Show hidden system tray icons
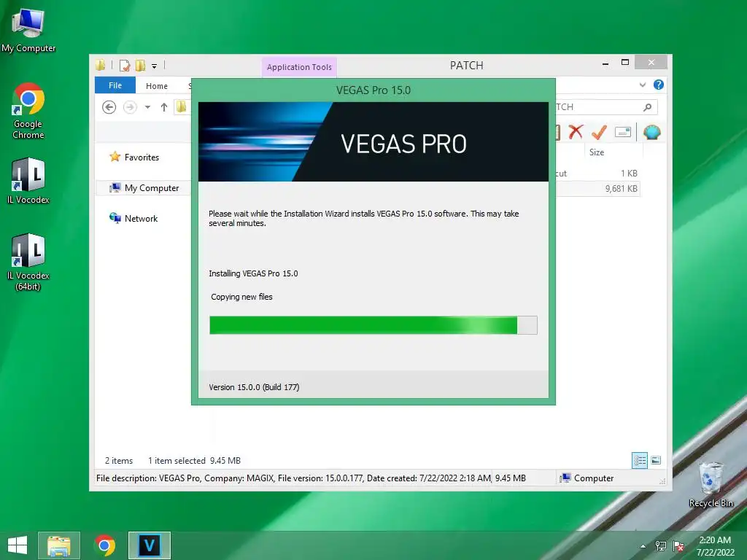The image size is (747, 560). point(643,546)
